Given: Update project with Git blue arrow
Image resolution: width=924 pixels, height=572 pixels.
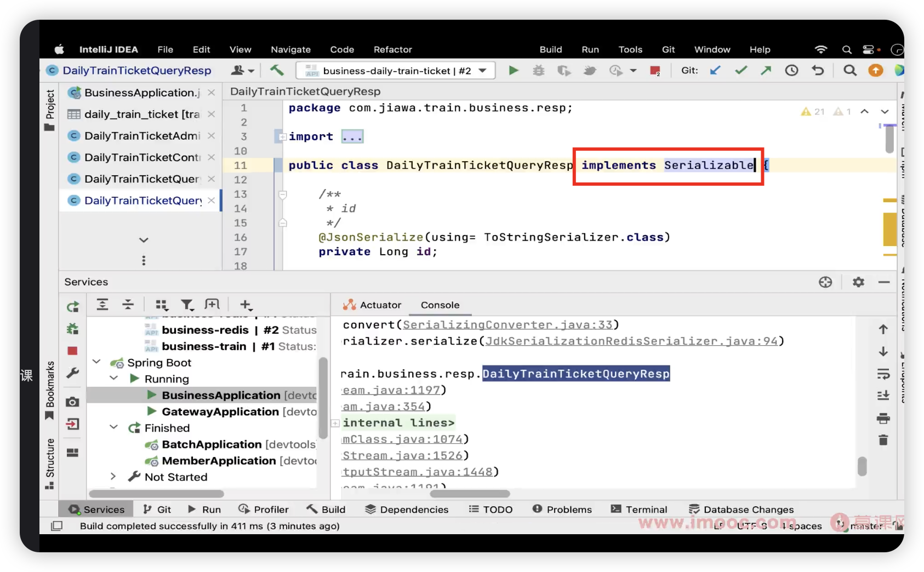Looking at the screenshot, I should click(x=715, y=70).
